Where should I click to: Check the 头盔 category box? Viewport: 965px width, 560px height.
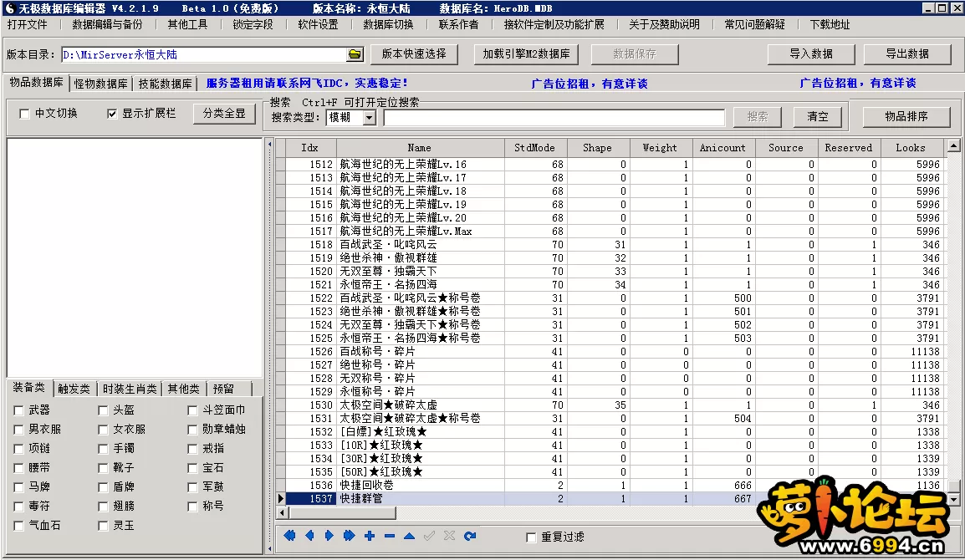(103, 410)
